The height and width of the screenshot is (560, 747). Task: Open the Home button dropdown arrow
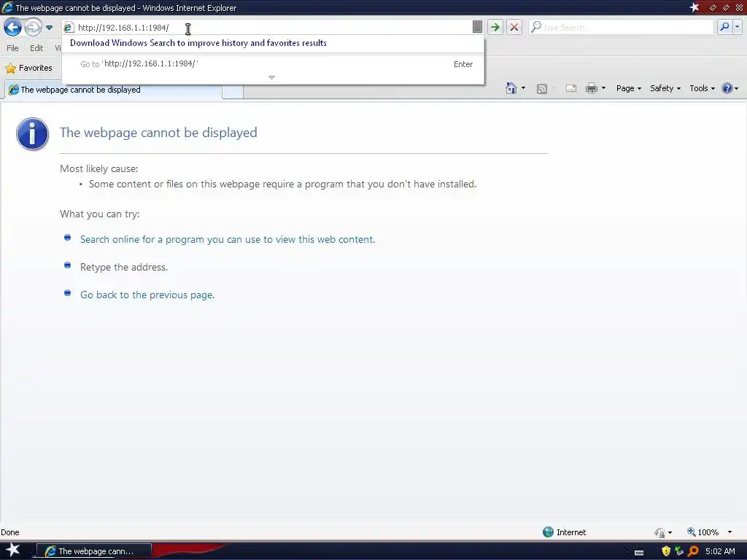pyautogui.click(x=523, y=88)
